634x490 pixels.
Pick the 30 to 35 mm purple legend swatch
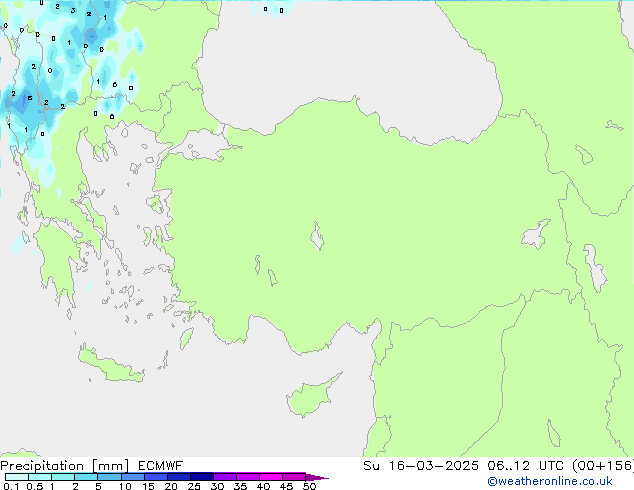point(224,477)
